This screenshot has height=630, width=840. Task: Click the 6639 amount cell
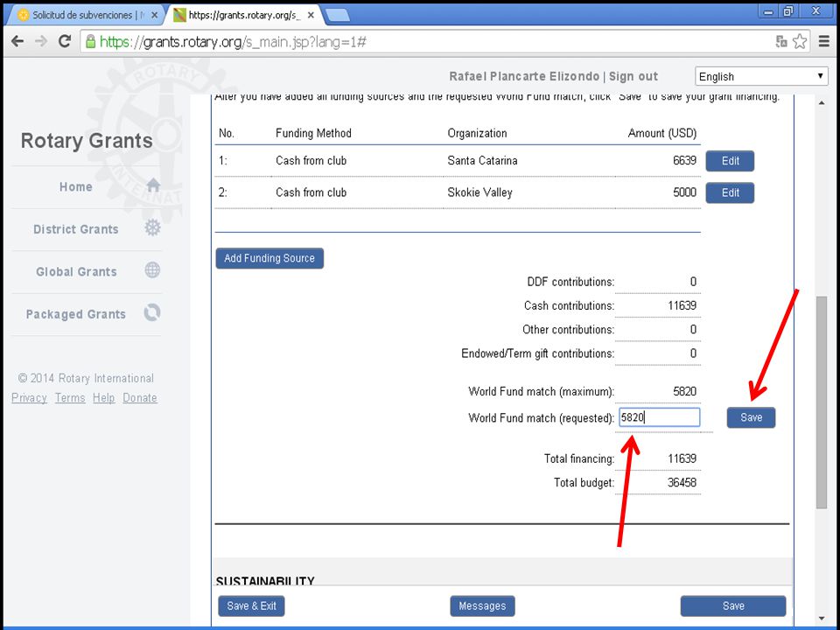click(684, 161)
